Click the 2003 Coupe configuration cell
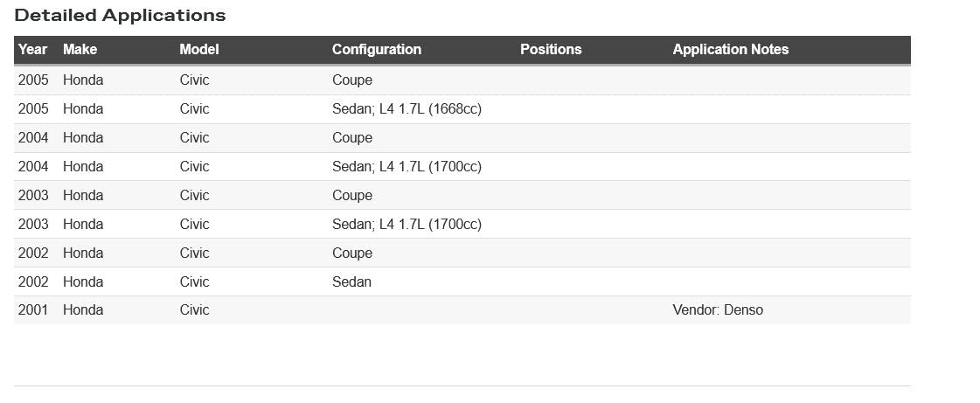The width and height of the screenshot is (980, 403). 351,196
